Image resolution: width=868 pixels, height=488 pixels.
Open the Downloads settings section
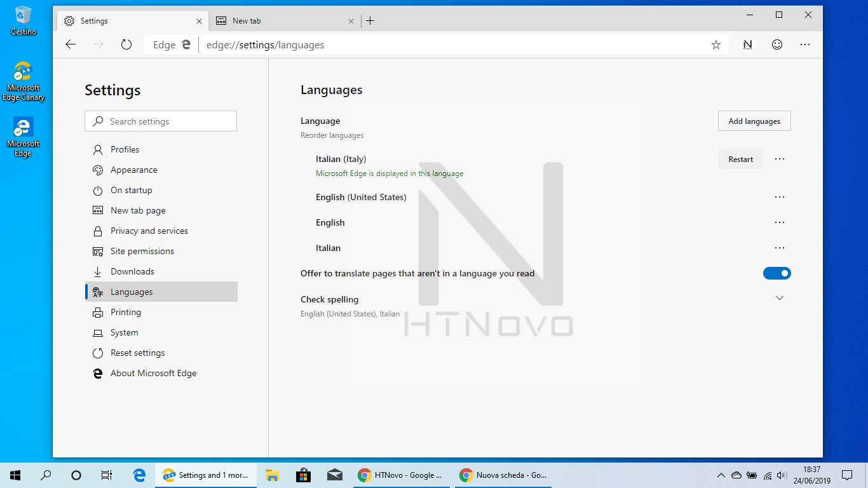[132, 271]
